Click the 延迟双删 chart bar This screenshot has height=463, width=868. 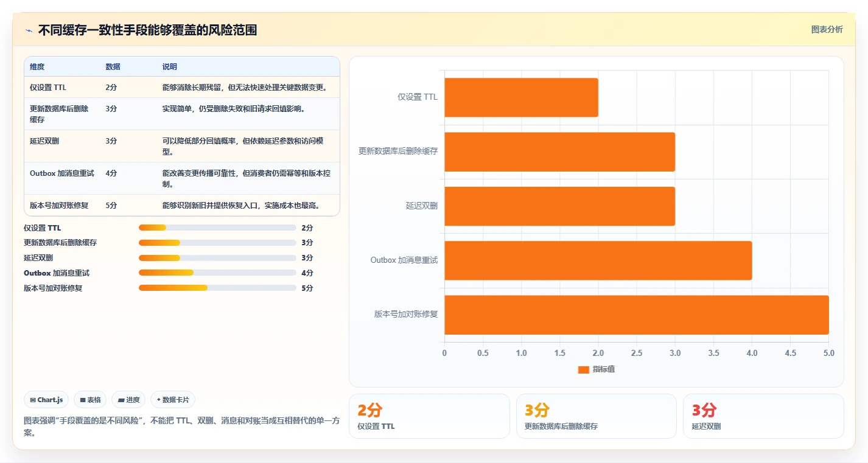coord(559,206)
